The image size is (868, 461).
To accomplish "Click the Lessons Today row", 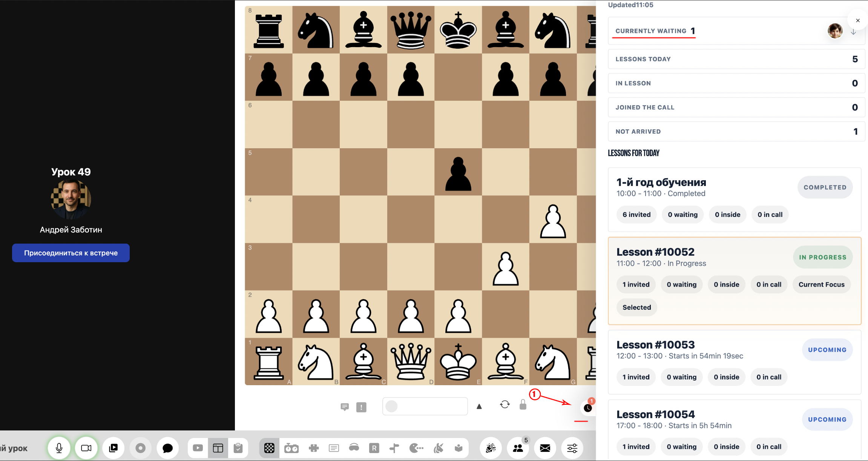I will (736, 59).
